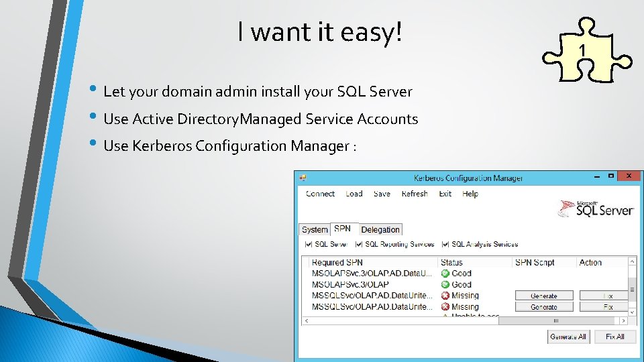Switch to the System tab
The width and height of the screenshot is (644, 362).
click(315, 229)
